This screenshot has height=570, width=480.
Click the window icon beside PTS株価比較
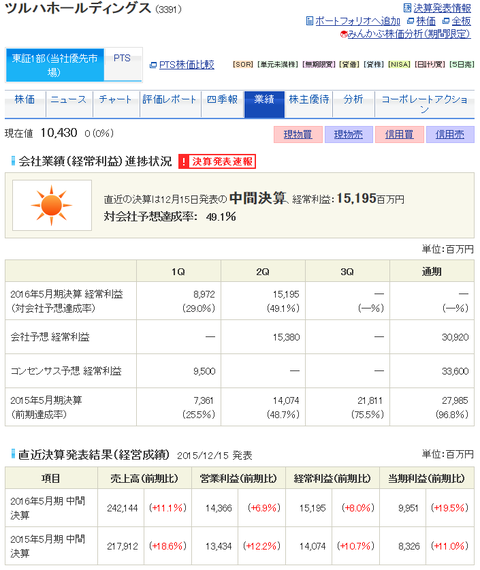[153, 65]
